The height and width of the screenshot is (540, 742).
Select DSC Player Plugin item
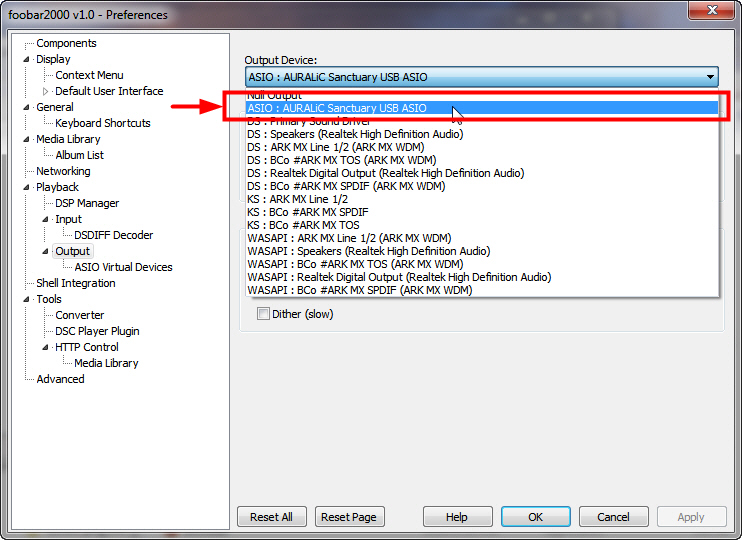point(97,331)
